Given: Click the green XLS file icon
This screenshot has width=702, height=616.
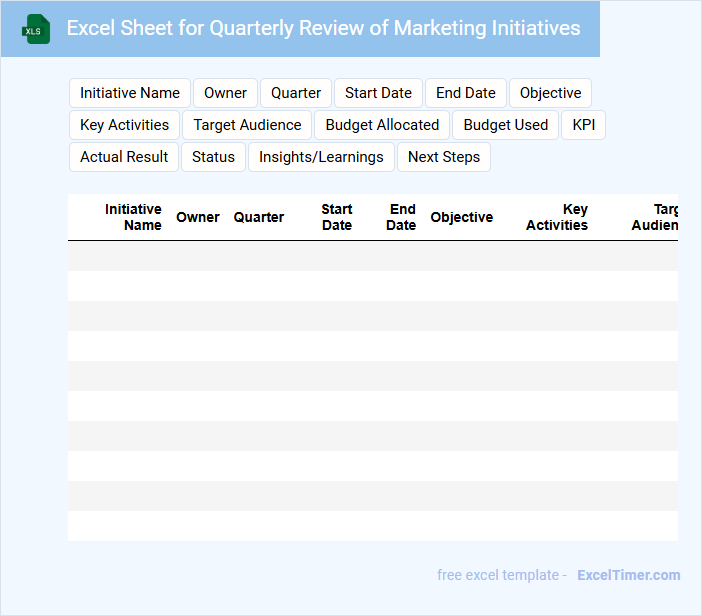Looking at the screenshot, I should click(x=36, y=29).
